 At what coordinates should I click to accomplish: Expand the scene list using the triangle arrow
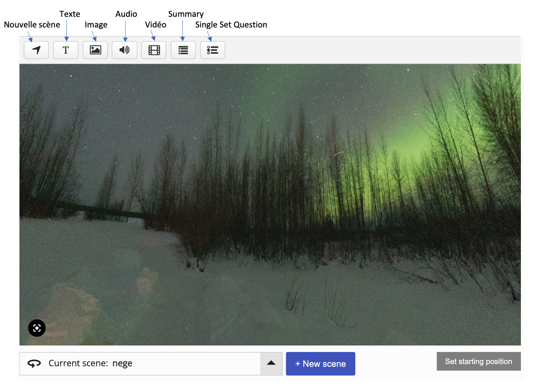(271, 363)
